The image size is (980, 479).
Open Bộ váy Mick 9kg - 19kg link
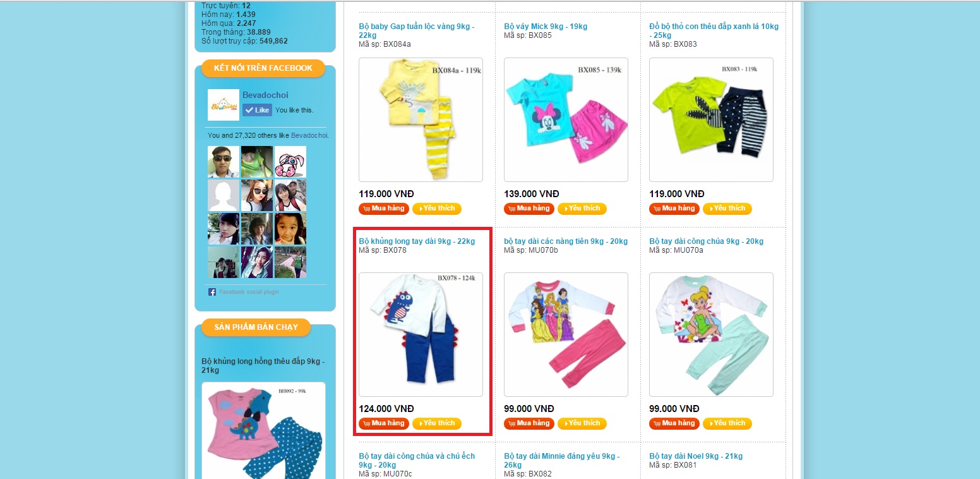tap(546, 27)
